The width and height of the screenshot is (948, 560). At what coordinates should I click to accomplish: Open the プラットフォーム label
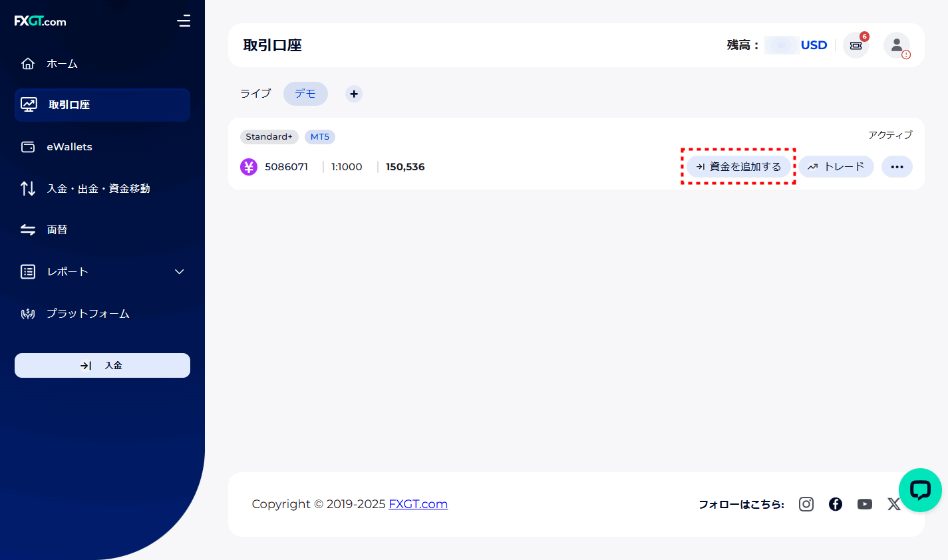click(x=88, y=313)
